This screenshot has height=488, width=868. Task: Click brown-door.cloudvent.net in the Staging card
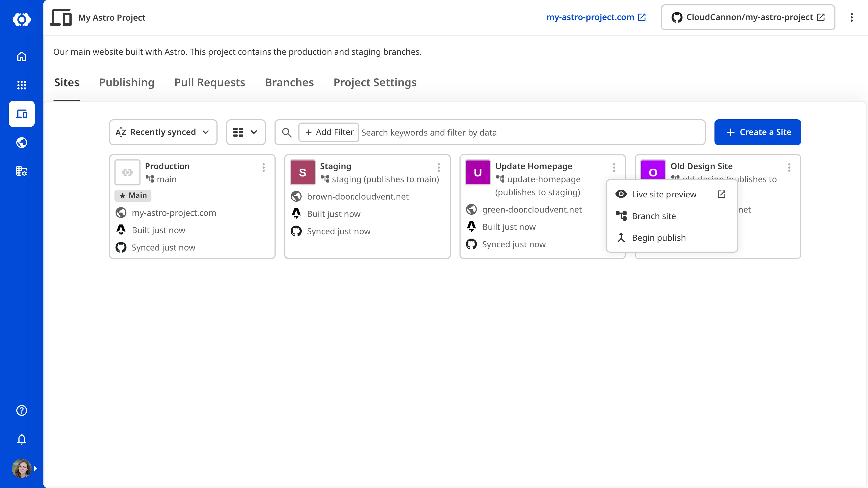coord(358,196)
